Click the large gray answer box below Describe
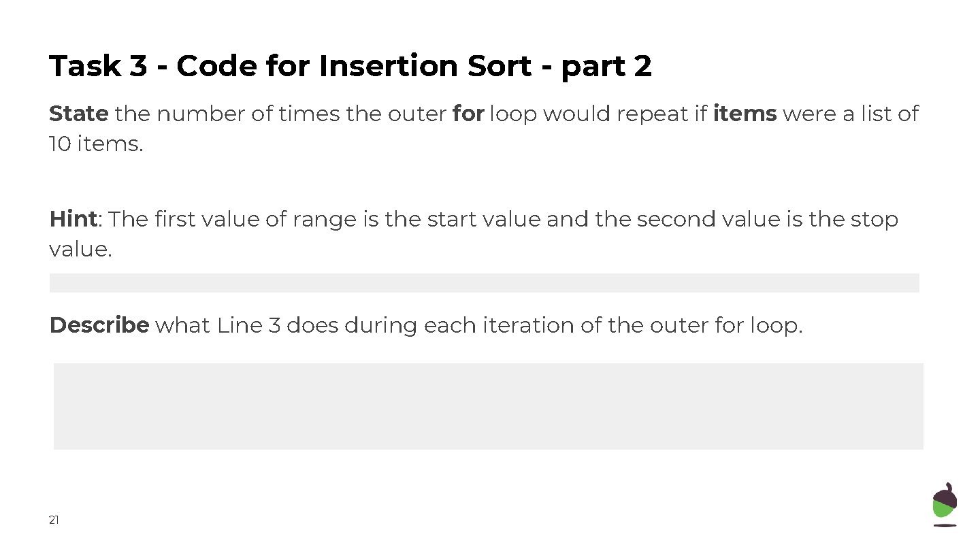The height and width of the screenshot is (551, 980). [x=488, y=406]
